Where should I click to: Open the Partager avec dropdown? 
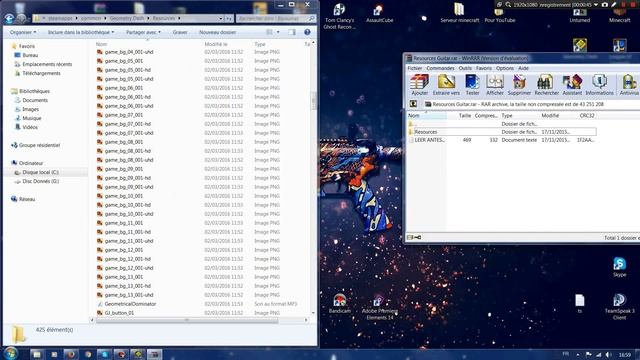(143, 32)
